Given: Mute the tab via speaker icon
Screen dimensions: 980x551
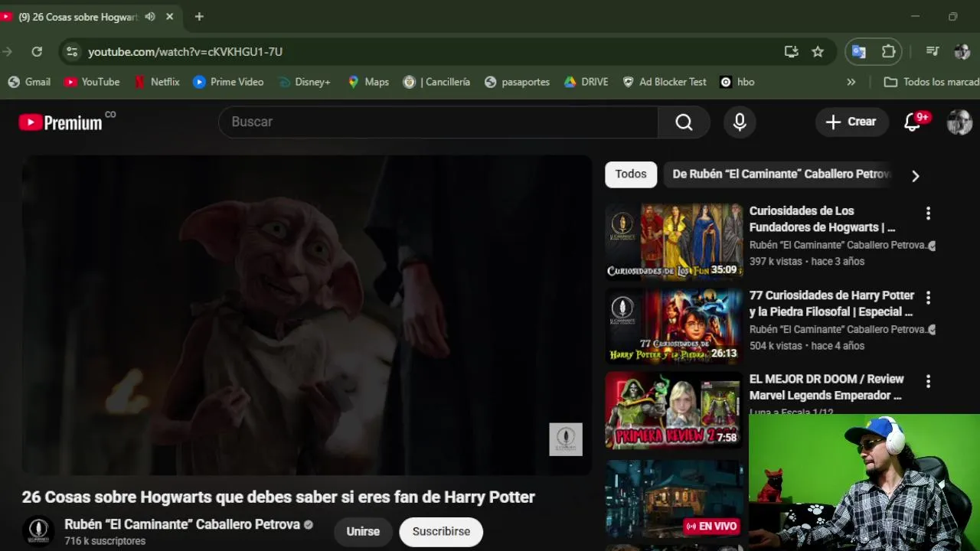Looking at the screenshot, I should click(x=150, y=17).
